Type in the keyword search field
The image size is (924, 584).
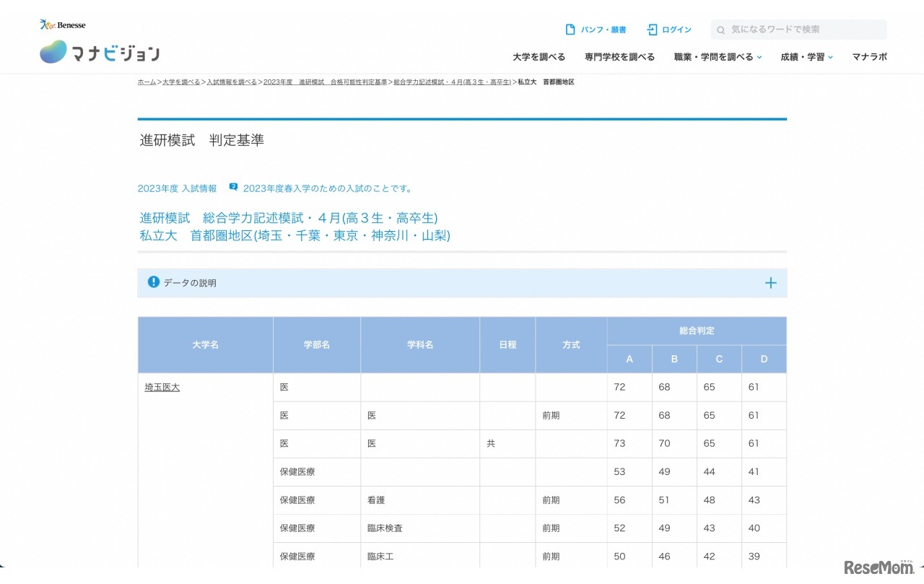[805, 30]
